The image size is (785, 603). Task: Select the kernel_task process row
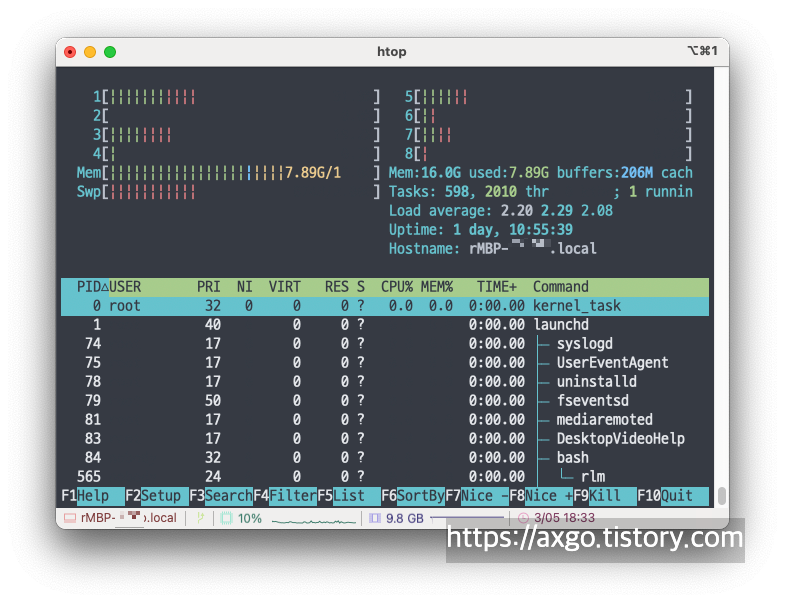[384, 306]
